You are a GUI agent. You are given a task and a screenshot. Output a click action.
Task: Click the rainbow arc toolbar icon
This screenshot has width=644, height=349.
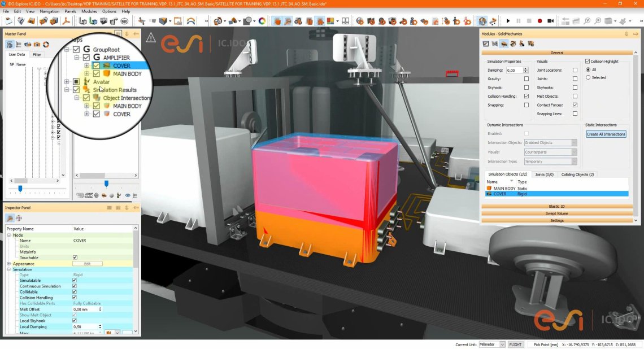191,21
